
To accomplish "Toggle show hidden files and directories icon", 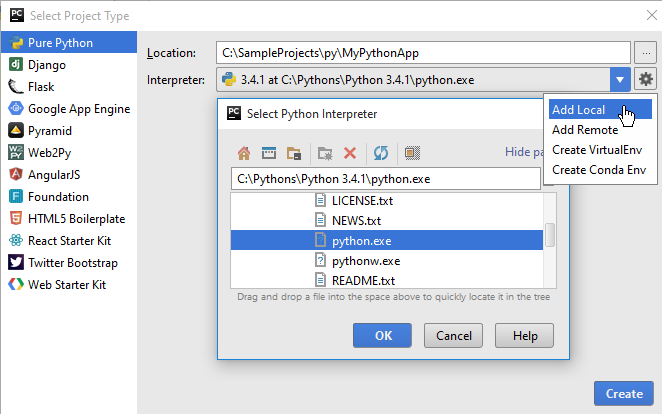I will click(x=412, y=153).
